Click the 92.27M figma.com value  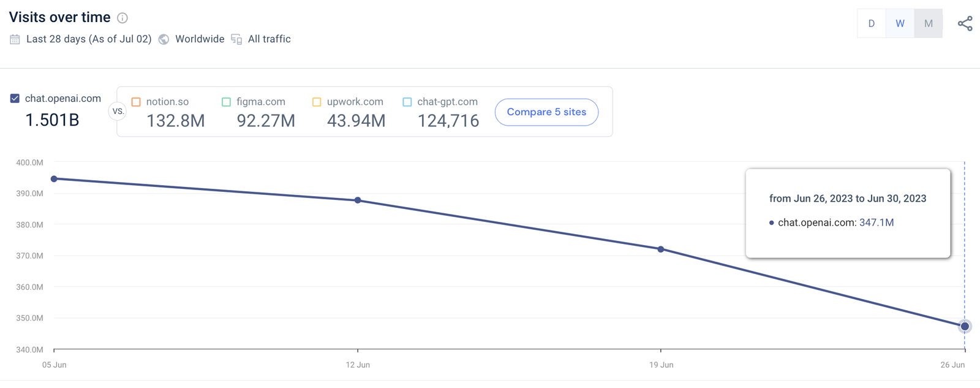pyautogui.click(x=266, y=121)
